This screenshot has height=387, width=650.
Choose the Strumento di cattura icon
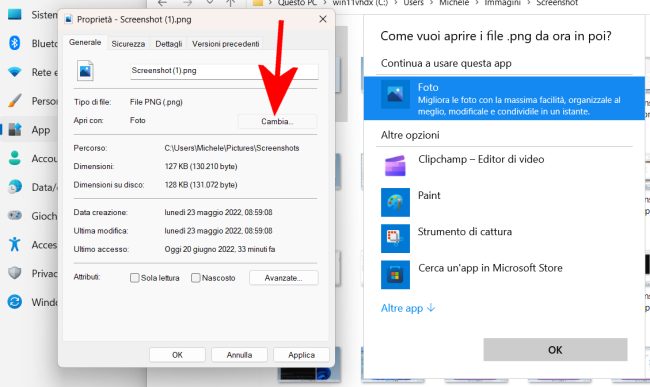point(395,238)
